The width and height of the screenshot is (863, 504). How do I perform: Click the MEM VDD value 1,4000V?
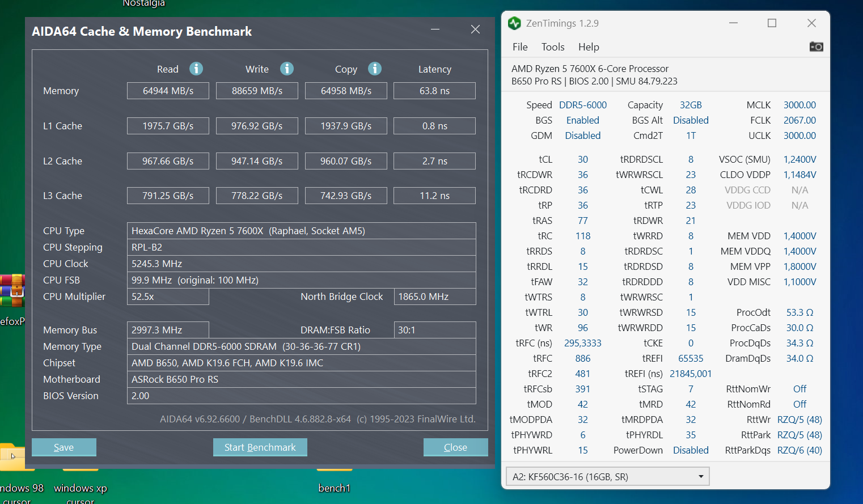pos(800,236)
